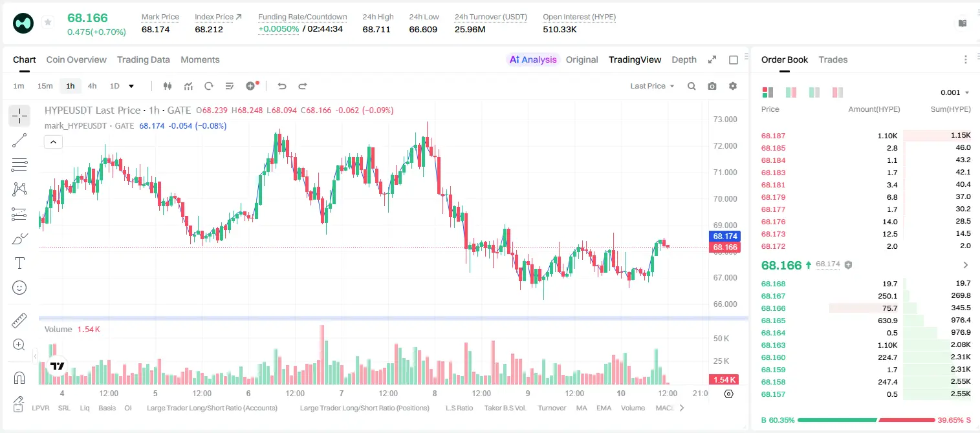Favorite HYPE with the star icon

(x=48, y=23)
